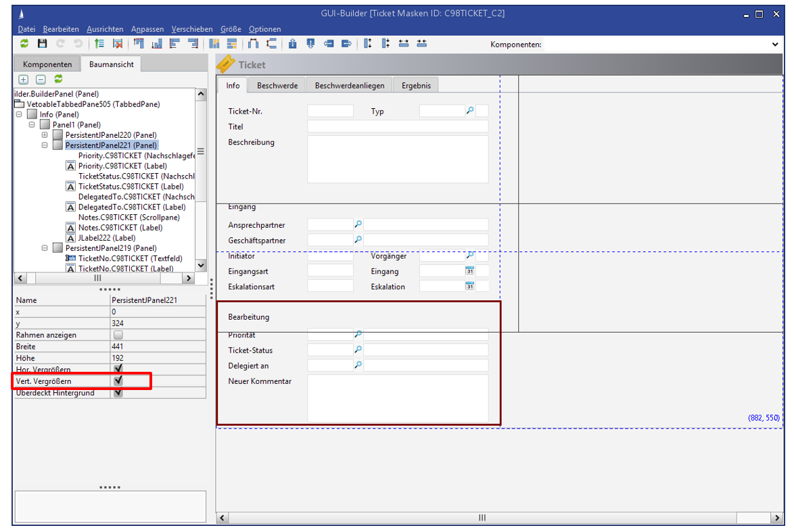This screenshot has width=794, height=532.
Task: Click the Save floppy disk icon
Action: [x=42, y=44]
